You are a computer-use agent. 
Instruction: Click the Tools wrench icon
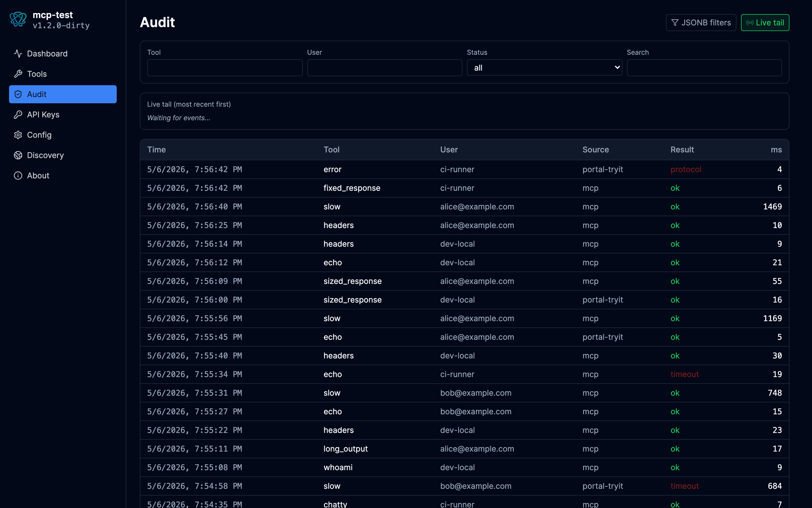coord(18,74)
